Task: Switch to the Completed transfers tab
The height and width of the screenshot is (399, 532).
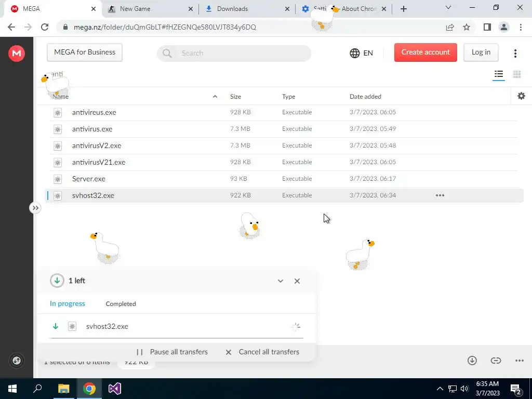Action: (x=121, y=304)
